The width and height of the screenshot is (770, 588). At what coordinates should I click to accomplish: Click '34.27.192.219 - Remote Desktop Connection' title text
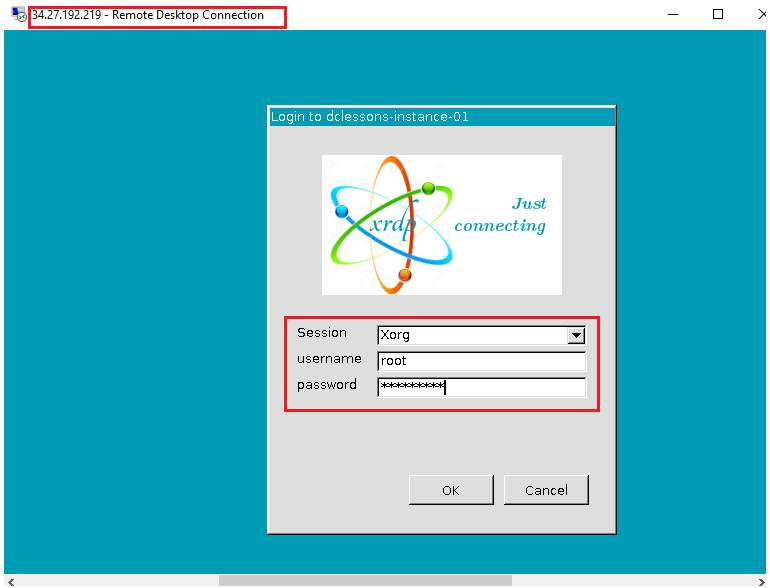148,15
